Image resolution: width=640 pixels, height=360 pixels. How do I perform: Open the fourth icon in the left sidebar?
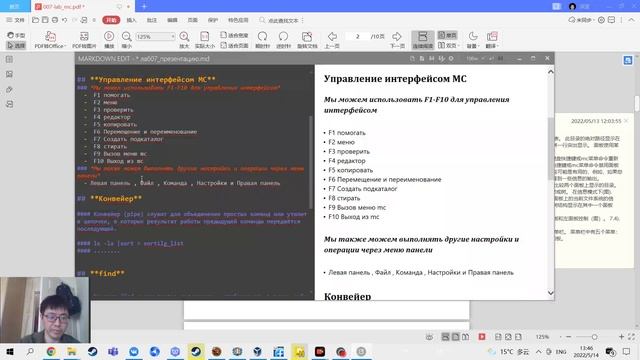click(x=9, y=104)
